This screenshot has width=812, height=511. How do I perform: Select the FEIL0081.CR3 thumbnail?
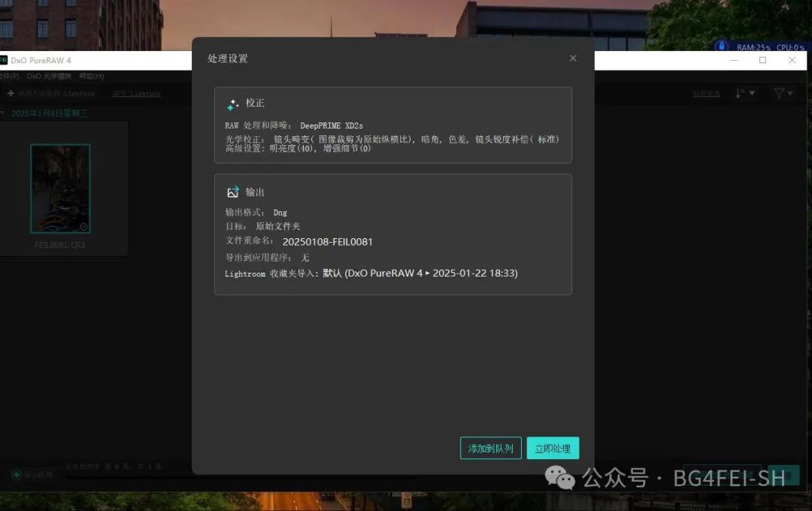[60, 189]
